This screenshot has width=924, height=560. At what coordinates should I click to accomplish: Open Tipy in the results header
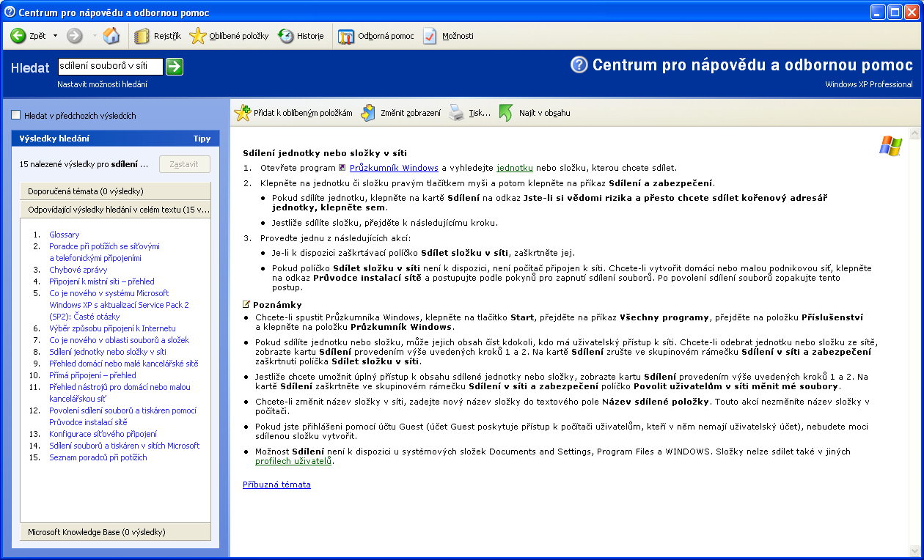click(x=202, y=139)
